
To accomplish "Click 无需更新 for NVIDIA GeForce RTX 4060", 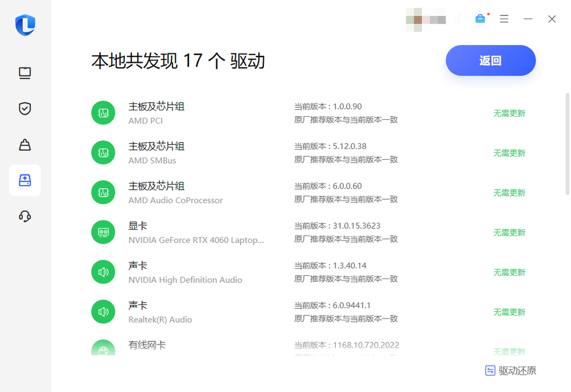I will (509, 232).
